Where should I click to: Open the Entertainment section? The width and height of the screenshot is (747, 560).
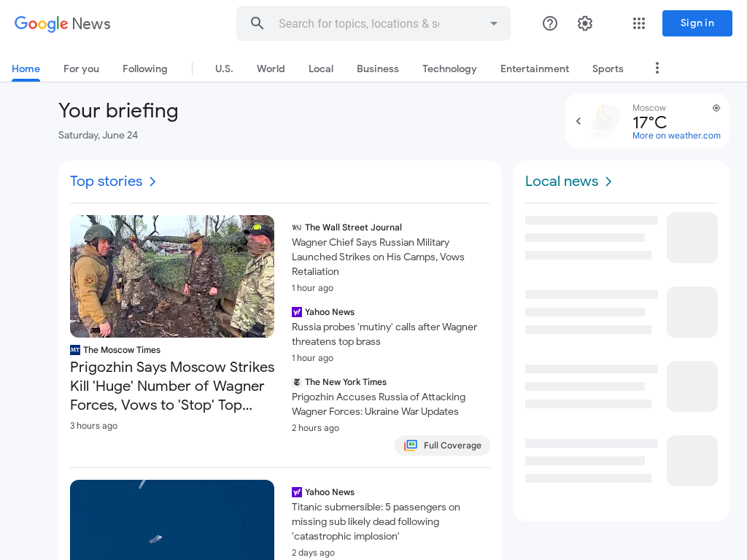click(535, 69)
